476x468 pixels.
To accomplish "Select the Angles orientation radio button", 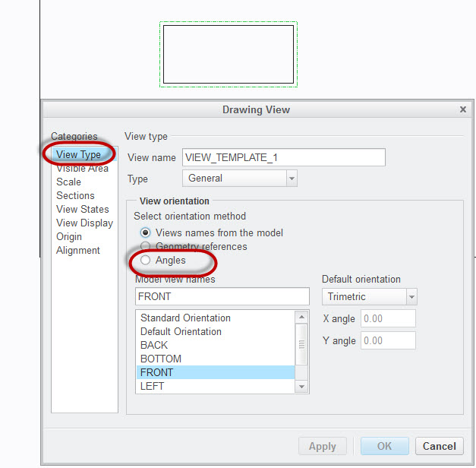I will 146,261.
